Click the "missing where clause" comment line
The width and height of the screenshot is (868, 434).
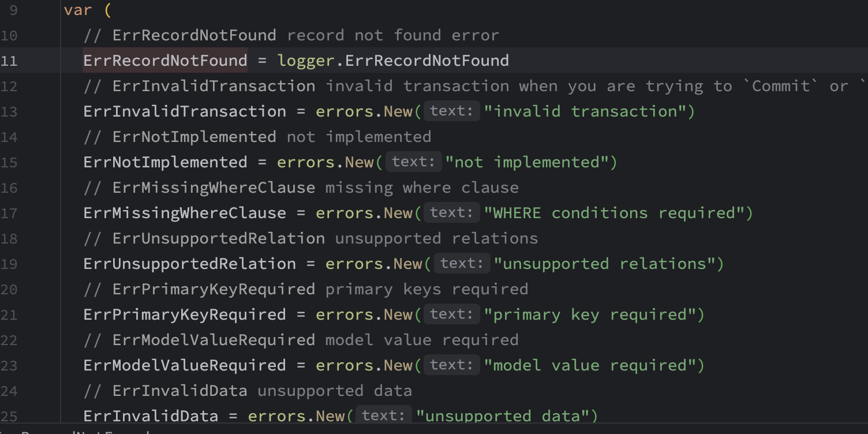pos(301,188)
